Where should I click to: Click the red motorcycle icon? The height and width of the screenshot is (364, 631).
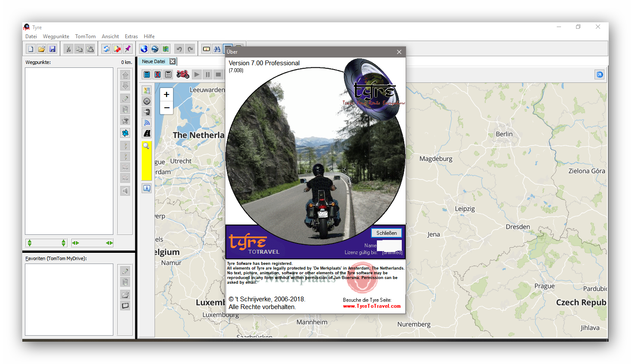point(183,74)
